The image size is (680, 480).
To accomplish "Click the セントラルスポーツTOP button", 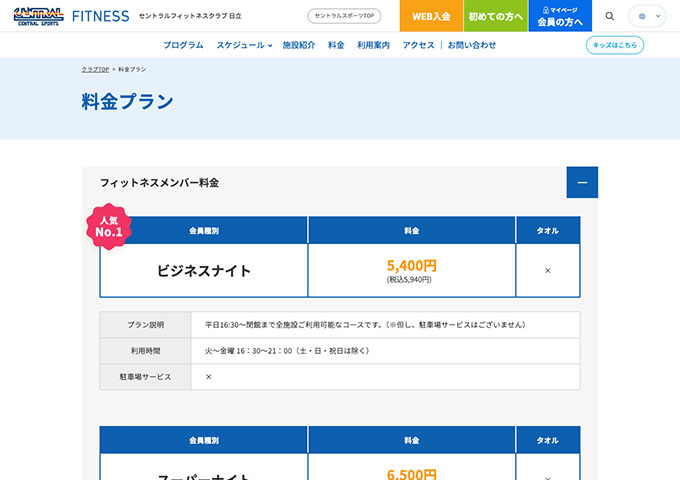I will pyautogui.click(x=344, y=16).
